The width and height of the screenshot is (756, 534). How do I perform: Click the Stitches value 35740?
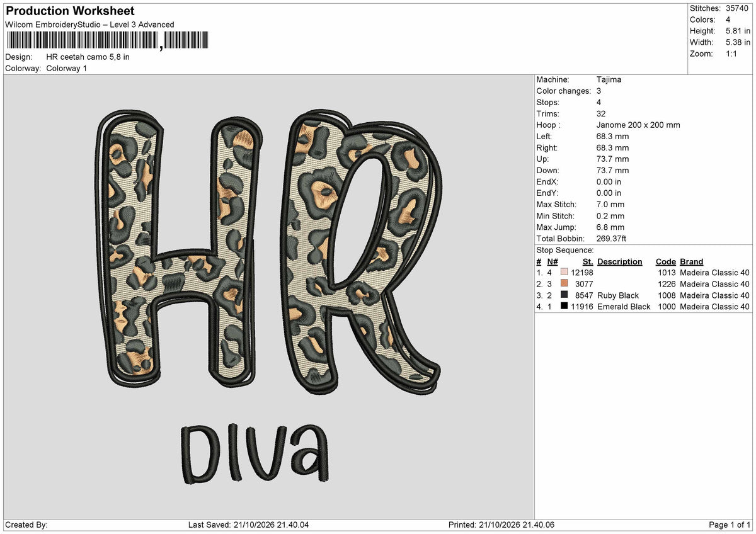click(738, 8)
